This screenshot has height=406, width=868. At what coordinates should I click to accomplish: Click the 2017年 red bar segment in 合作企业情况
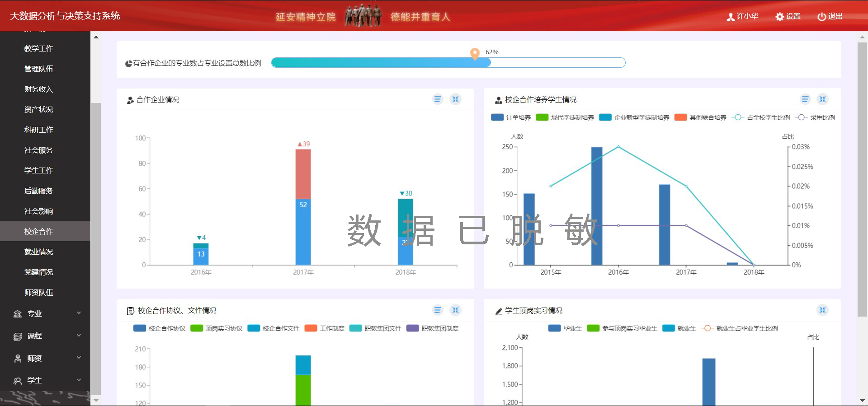coord(303,174)
